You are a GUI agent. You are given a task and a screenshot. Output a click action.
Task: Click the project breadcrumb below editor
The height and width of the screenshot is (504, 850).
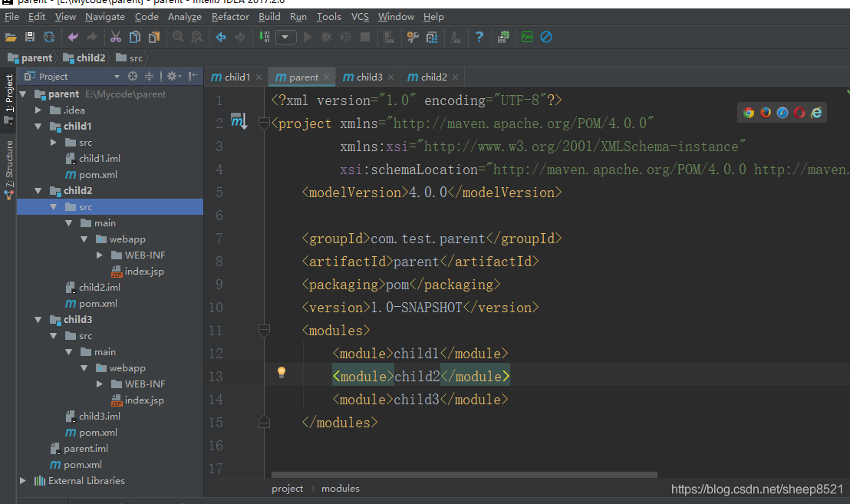tap(288, 489)
